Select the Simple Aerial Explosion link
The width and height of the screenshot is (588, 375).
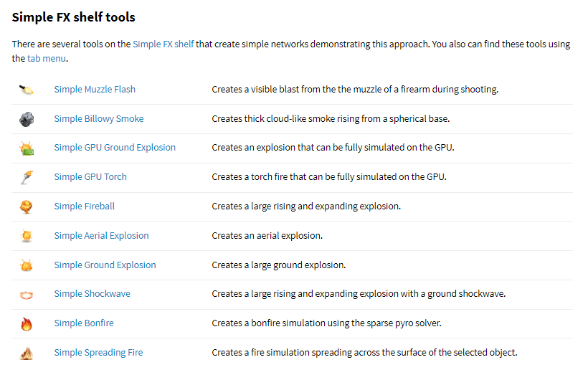click(x=101, y=236)
